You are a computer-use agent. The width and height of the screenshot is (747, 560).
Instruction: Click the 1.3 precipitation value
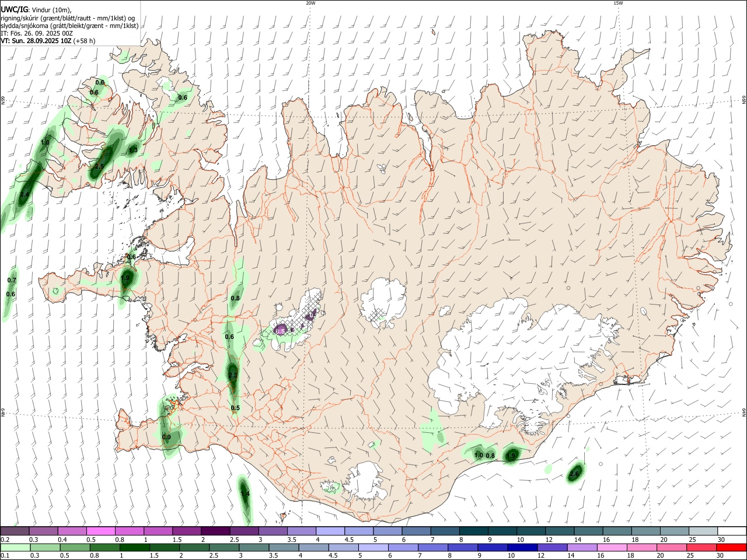(133, 150)
